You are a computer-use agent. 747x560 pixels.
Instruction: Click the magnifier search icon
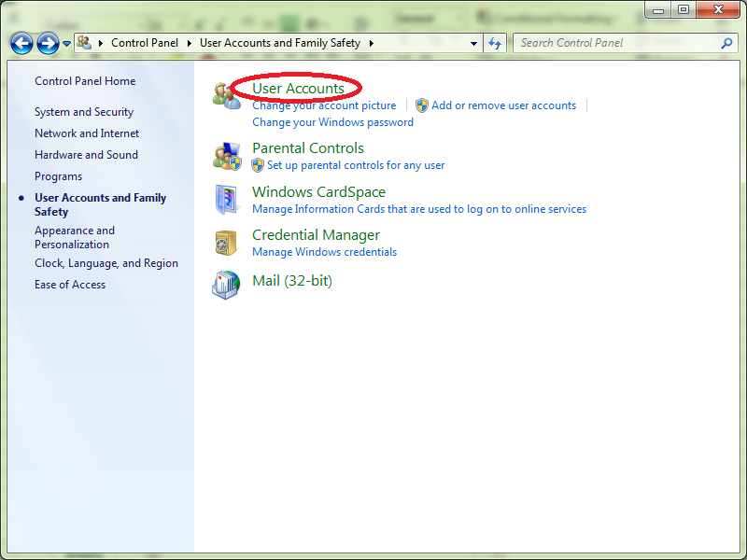tap(726, 43)
